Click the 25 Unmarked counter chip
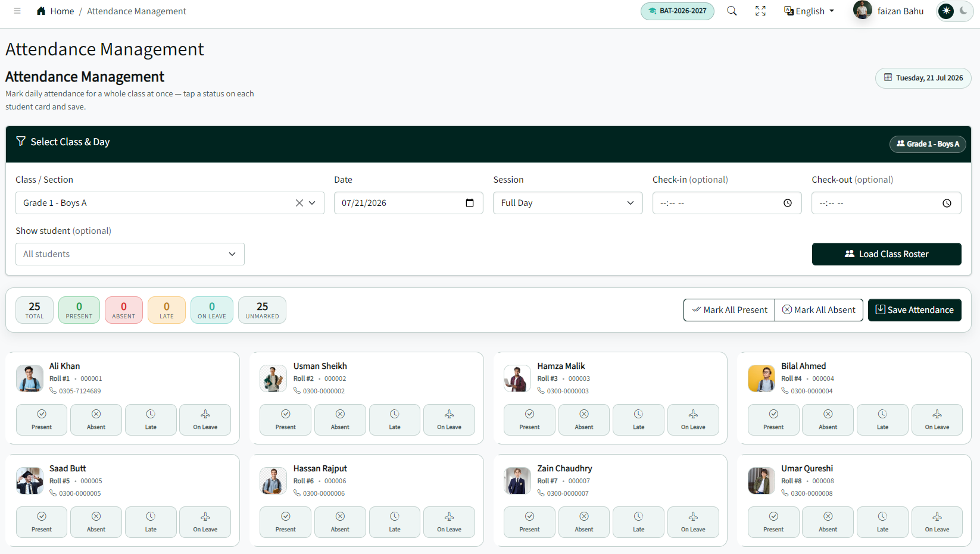980x554 pixels. click(262, 310)
